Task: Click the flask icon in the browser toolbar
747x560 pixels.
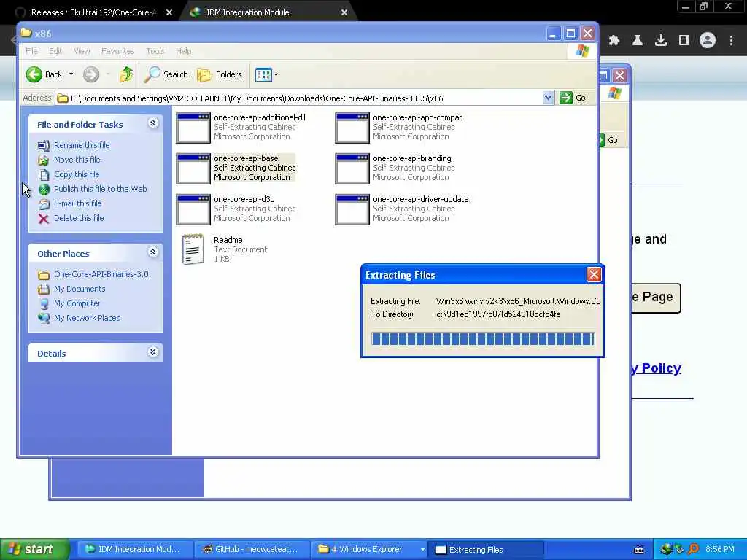Action: (638, 41)
